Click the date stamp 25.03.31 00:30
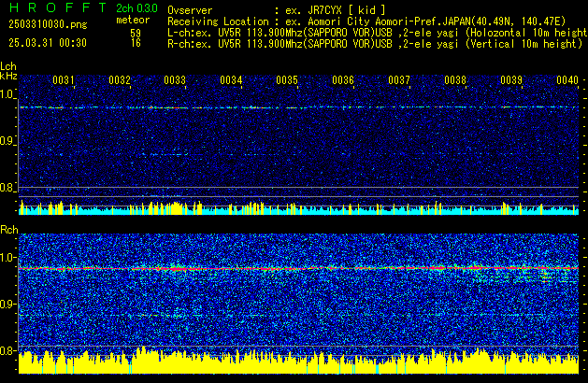 point(48,43)
